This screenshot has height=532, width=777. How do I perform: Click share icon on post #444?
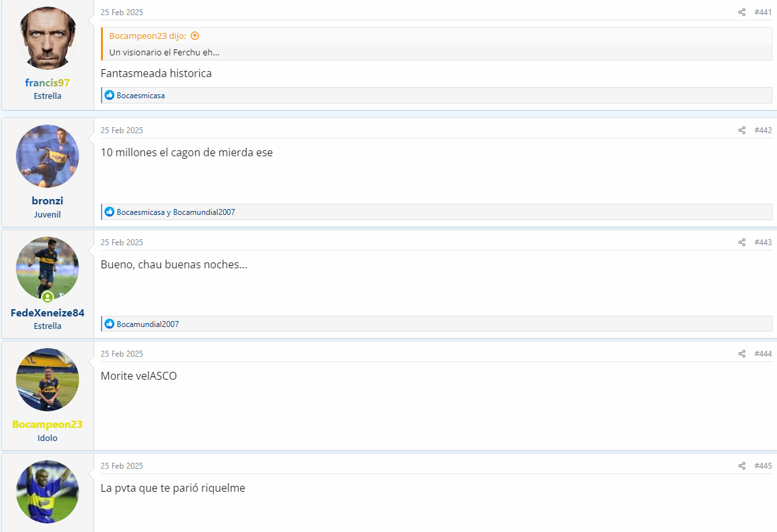click(x=742, y=353)
